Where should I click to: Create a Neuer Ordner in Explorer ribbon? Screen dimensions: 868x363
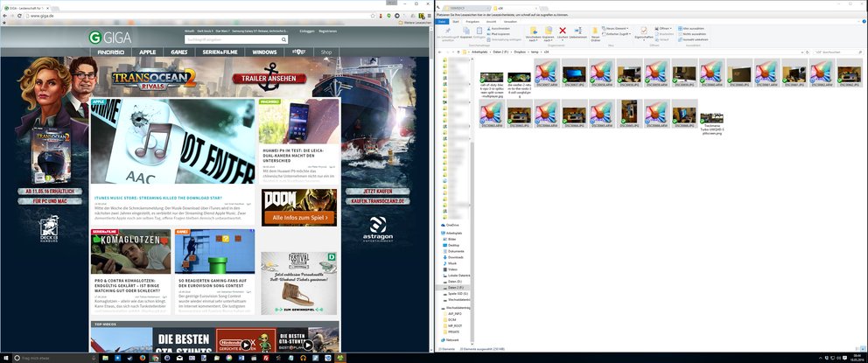[596, 33]
